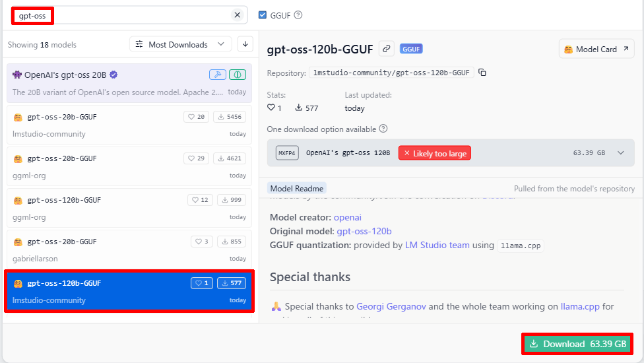Screen dimensions: 644x363
Task: Click the MXFP4 quantization badge
Action: [287, 152]
